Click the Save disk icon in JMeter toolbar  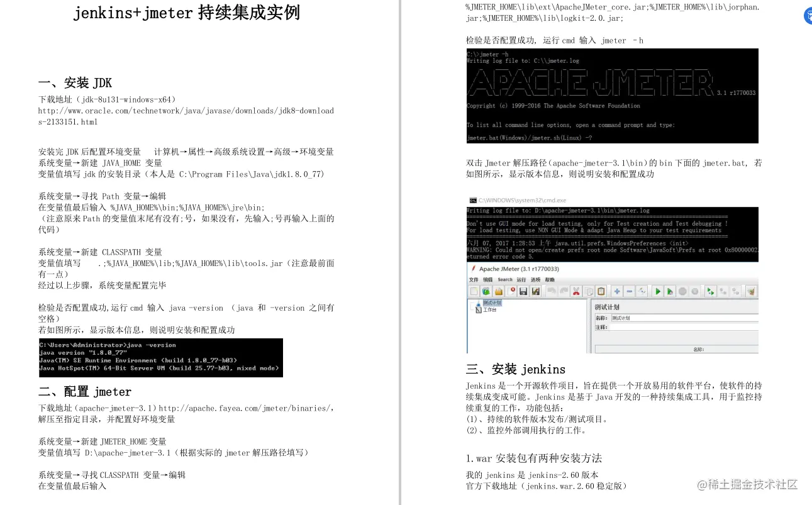[523, 291]
